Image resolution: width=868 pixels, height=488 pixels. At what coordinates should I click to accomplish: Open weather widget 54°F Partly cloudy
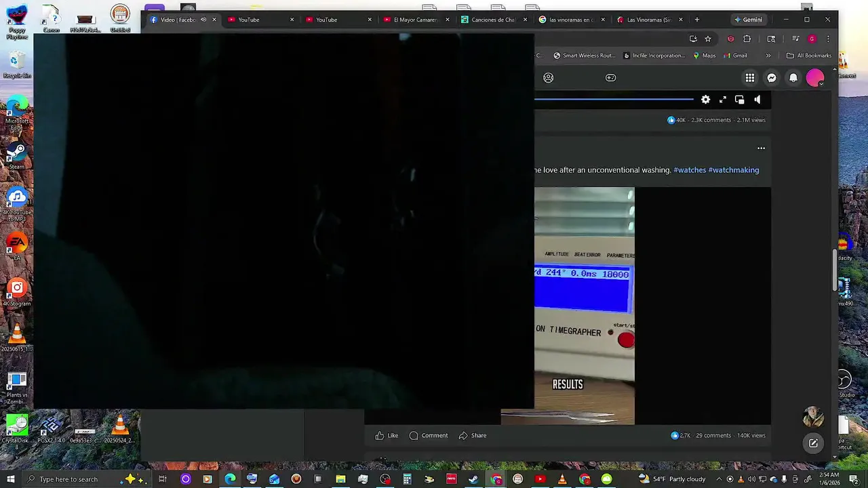[x=673, y=479]
